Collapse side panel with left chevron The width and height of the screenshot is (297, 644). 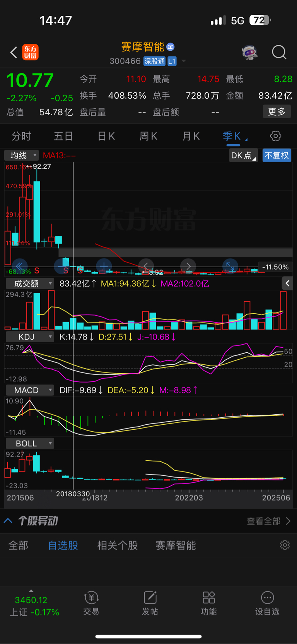click(x=287, y=284)
